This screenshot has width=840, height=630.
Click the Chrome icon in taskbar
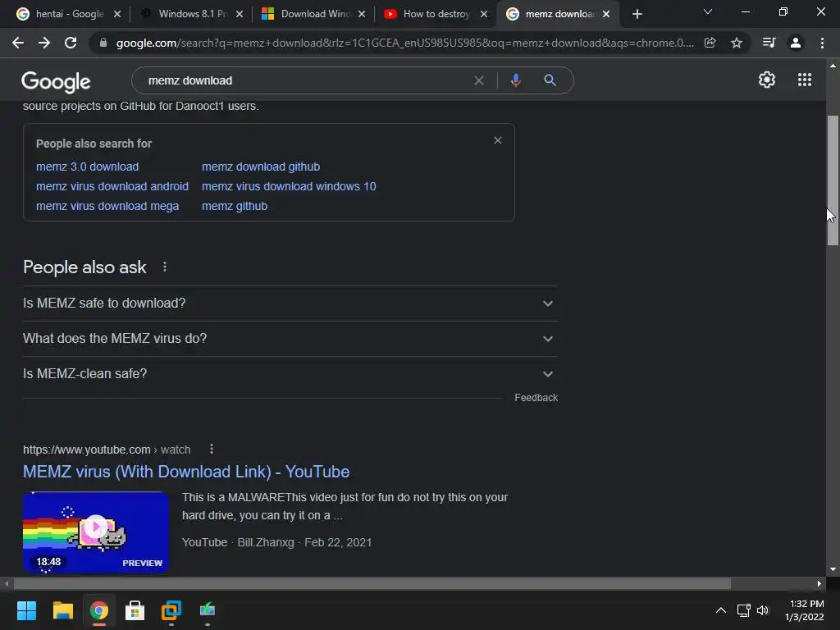tap(99, 610)
